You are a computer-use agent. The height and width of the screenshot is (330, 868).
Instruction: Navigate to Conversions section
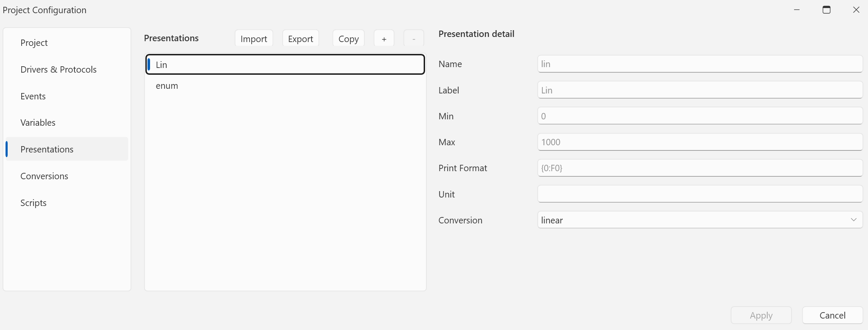pyautogui.click(x=66, y=176)
